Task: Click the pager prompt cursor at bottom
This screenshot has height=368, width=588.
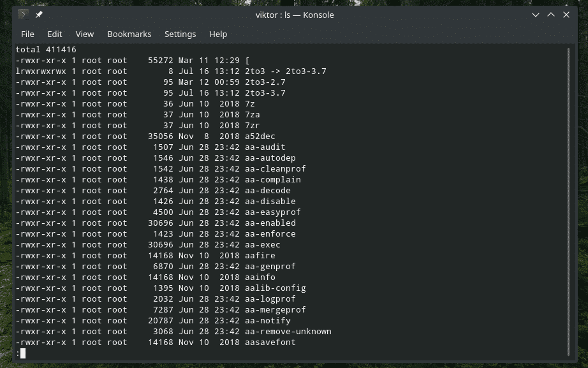Action: pyautogui.click(x=22, y=353)
